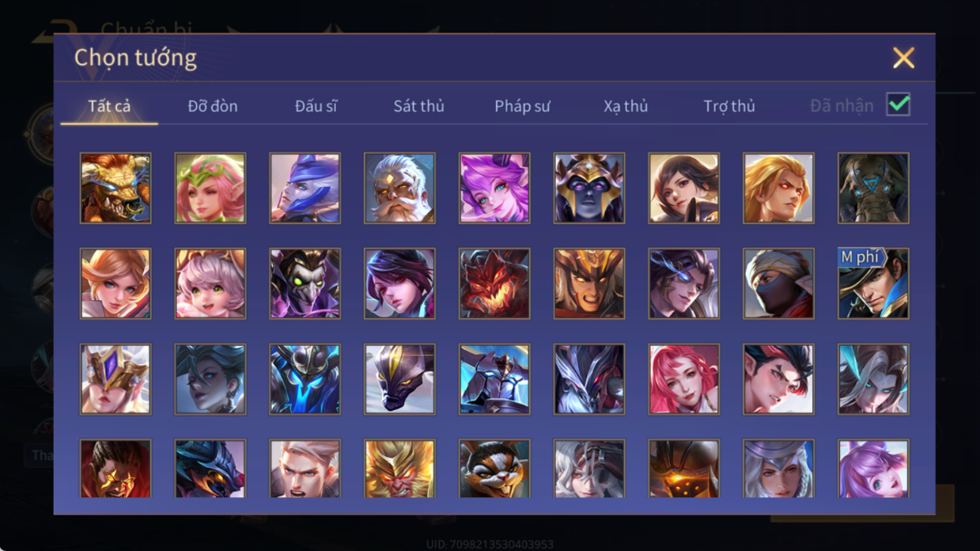The height and width of the screenshot is (551, 980).
Task: Switch to the 'Đỡ đòn' tab
Action: pos(213,106)
